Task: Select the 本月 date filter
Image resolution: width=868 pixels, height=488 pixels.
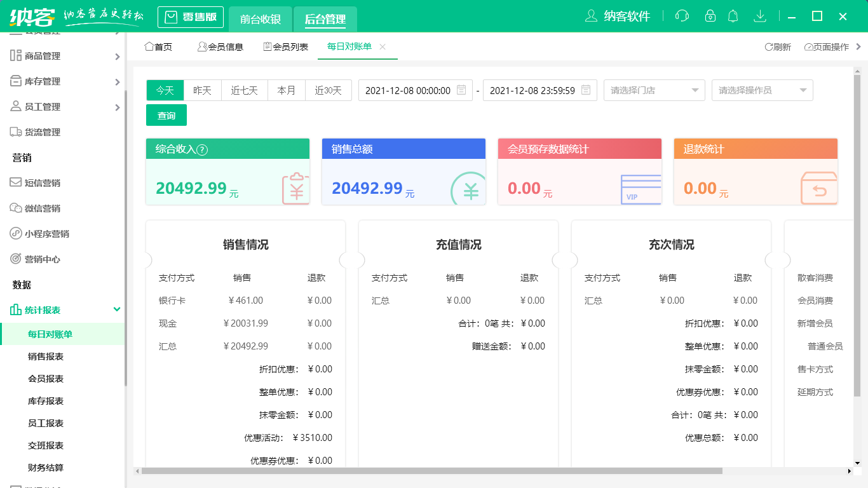Action: click(x=286, y=90)
